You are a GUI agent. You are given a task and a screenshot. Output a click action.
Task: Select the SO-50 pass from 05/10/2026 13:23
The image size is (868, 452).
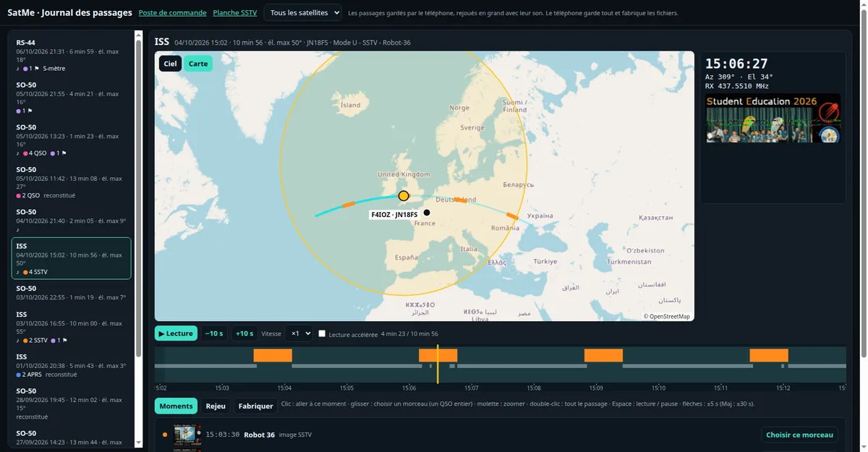pos(72,139)
